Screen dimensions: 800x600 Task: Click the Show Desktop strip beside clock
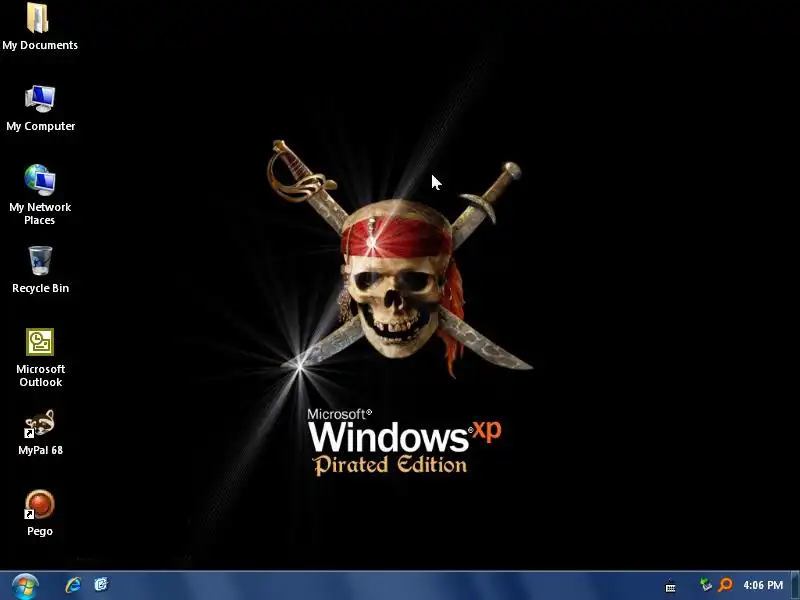coord(795,586)
